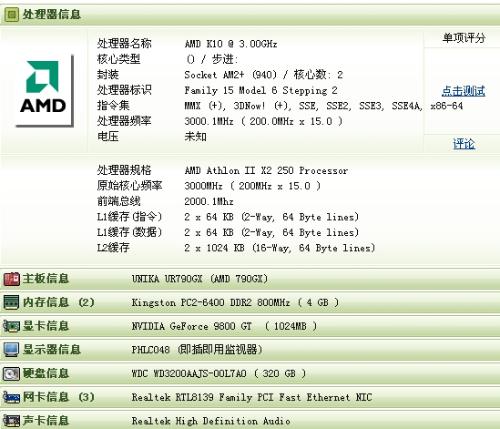This screenshot has height=429, width=500.
Task: Click the network card info icon
Action: pos(11,397)
